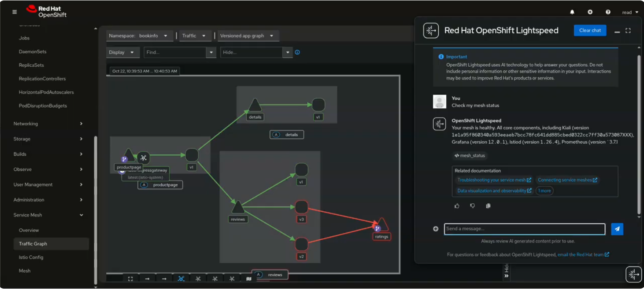This screenshot has width=644, height=290.
Task: Copy the Lightspeed response to clipboard
Action: click(x=488, y=206)
